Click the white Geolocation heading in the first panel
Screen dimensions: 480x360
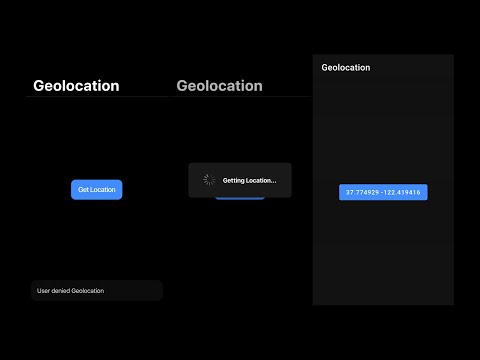tap(76, 86)
